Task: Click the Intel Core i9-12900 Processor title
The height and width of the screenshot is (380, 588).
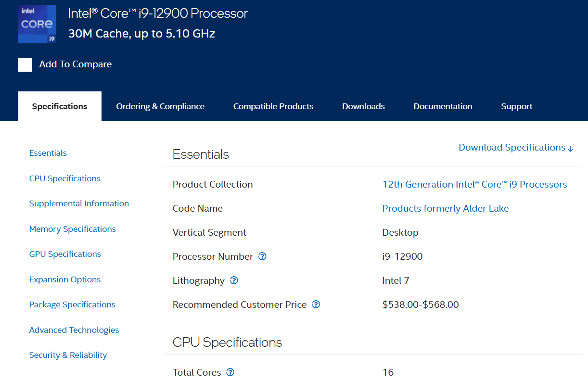Action: coord(158,13)
